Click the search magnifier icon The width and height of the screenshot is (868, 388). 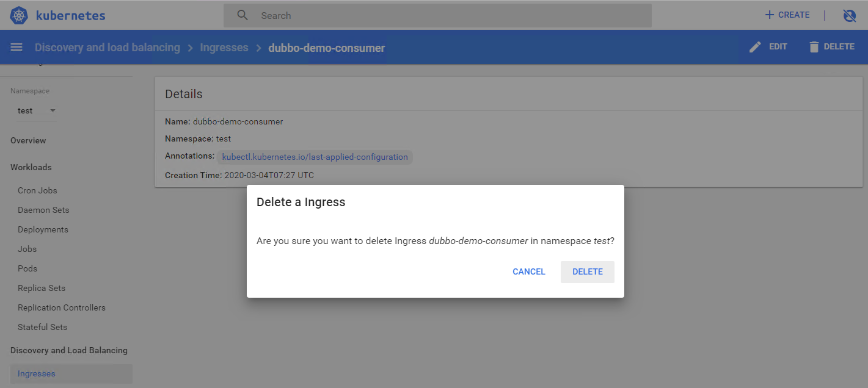pyautogui.click(x=243, y=15)
